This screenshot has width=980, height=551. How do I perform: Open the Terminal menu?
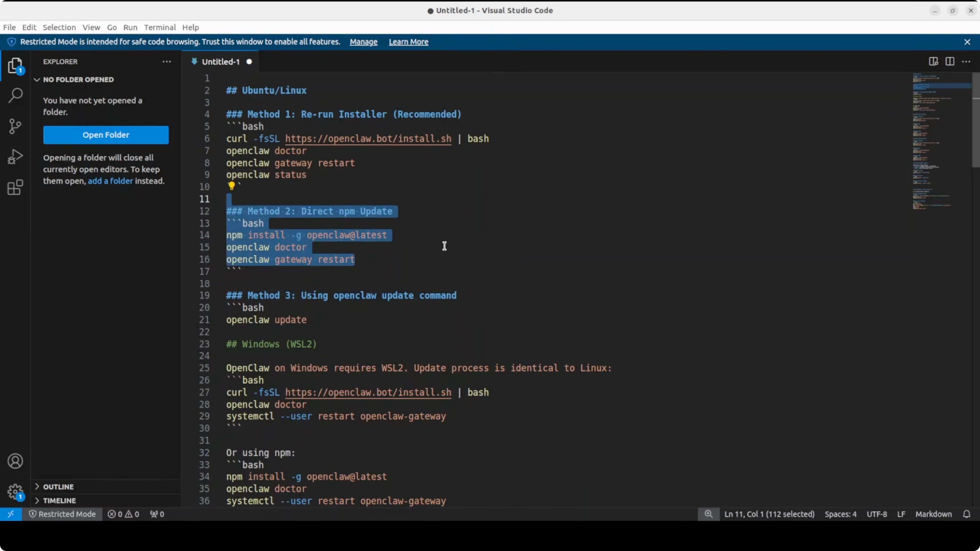(160, 27)
